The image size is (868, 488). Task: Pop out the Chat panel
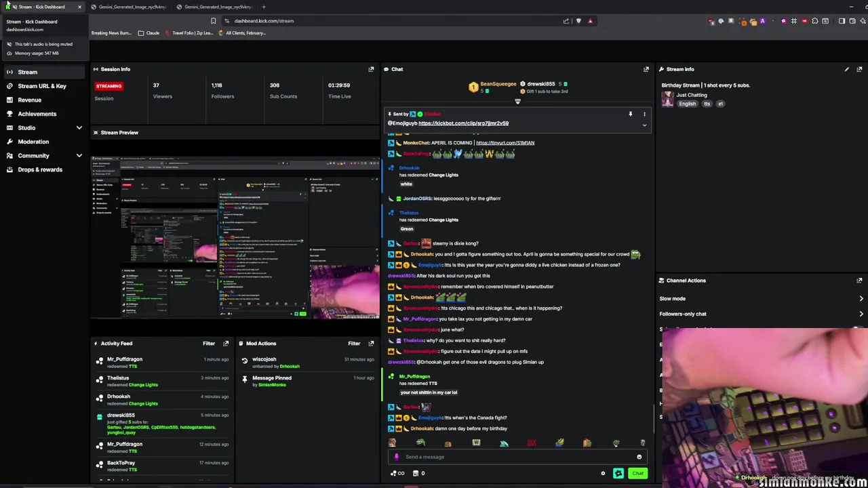tap(646, 69)
